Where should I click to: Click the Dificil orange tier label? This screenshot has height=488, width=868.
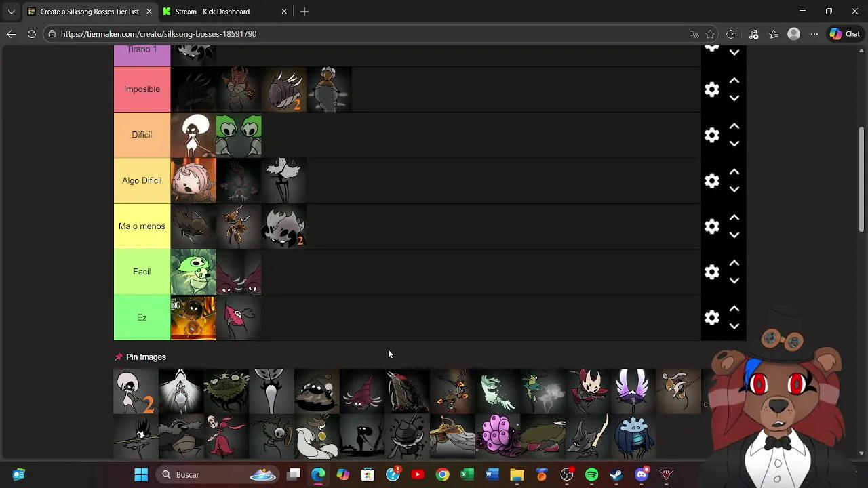coord(142,135)
